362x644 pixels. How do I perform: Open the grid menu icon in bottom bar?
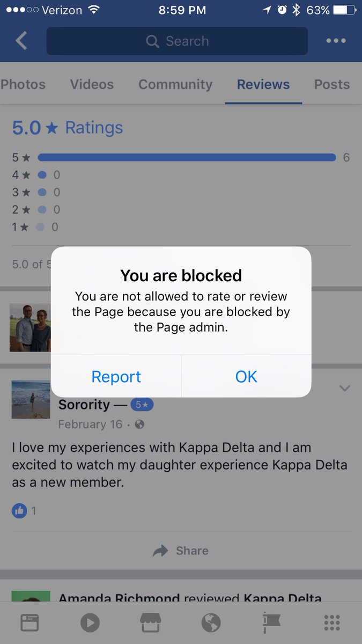332,623
